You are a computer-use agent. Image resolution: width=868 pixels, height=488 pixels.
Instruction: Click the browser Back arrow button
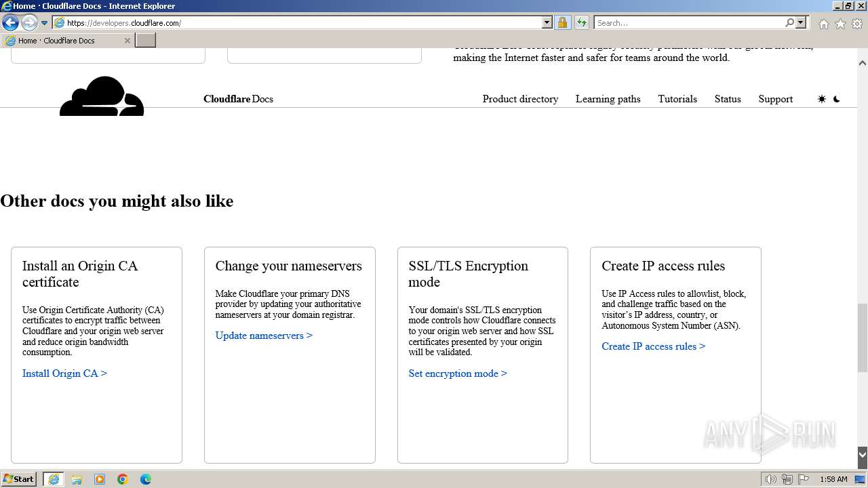pos(10,23)
